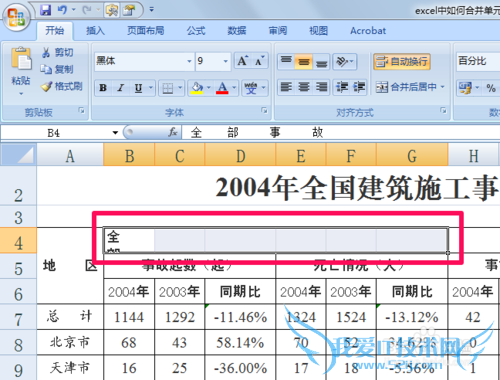This screenshot has height=380, width=500.
Task: Select row 7 header
Action: pyautogui.click(x=18, y=317)
